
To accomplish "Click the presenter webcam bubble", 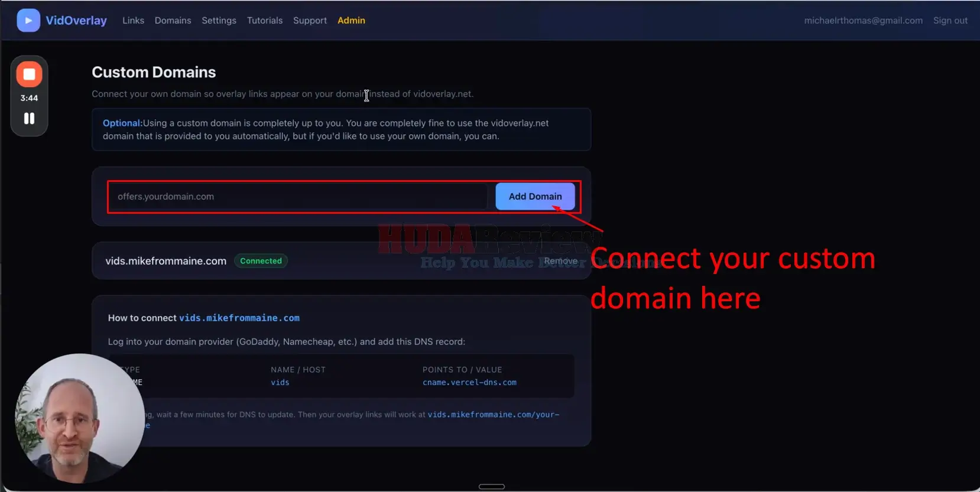I will tap(79, 418).
